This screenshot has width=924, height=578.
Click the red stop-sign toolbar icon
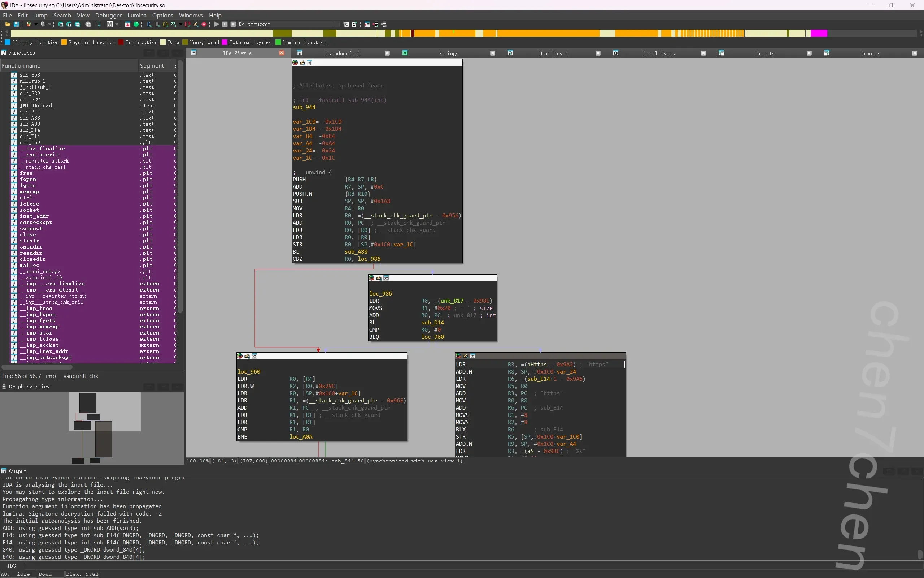coord(204,24)
